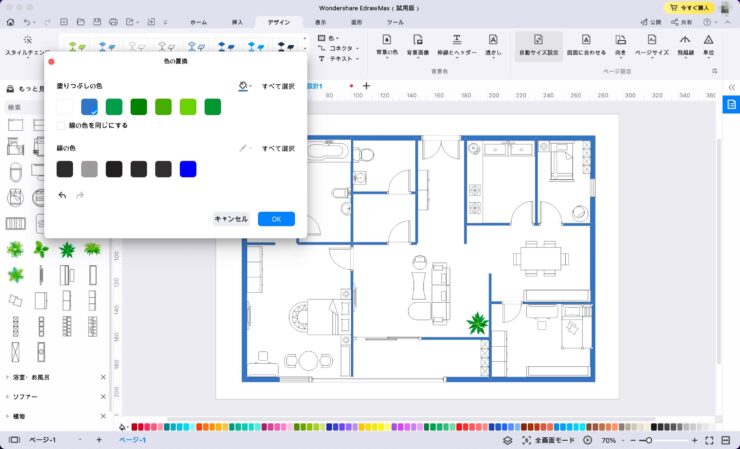Click the キャンセル button in the dialog

(x=231, y=219)
